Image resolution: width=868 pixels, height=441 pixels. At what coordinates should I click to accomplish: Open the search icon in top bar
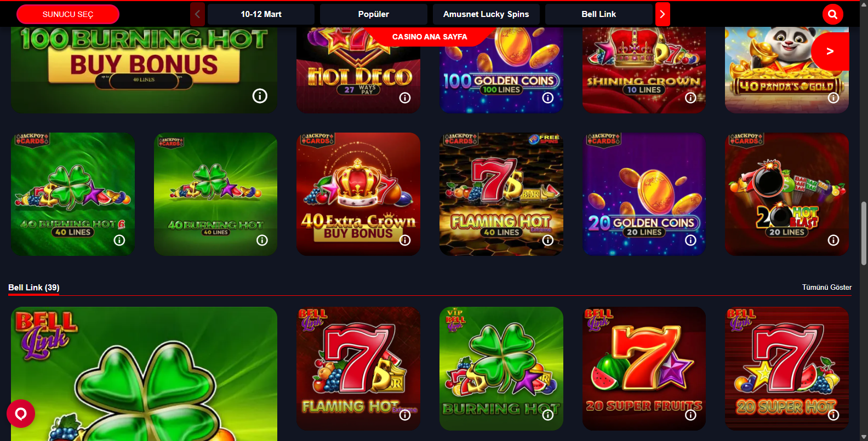(832, 14)
